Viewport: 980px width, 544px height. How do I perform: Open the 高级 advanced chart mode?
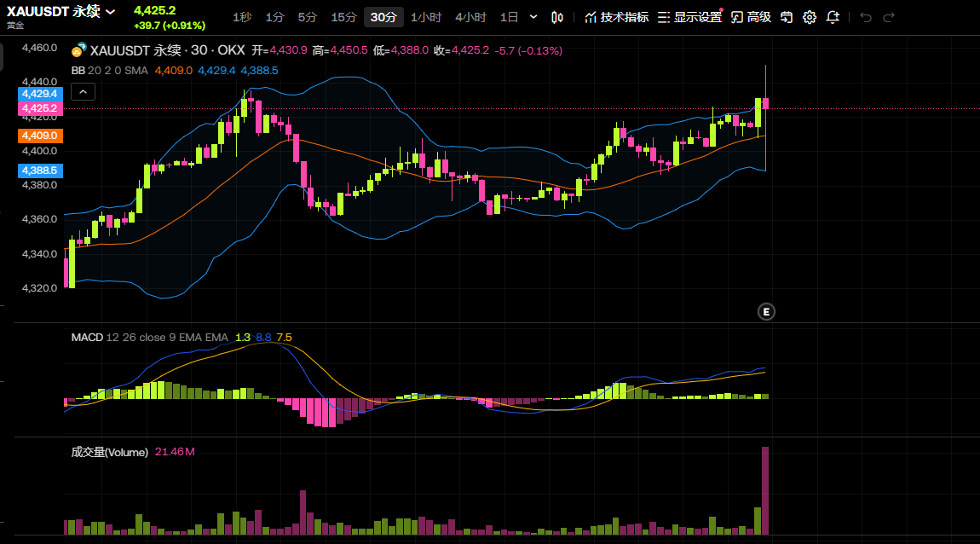pyautogui.click(x=751, y=18)
